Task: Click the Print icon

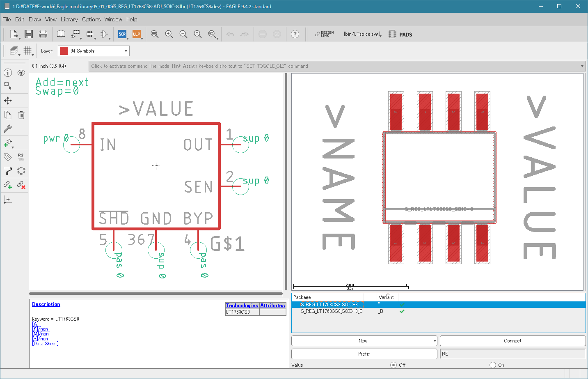Action: click(43, 34)
